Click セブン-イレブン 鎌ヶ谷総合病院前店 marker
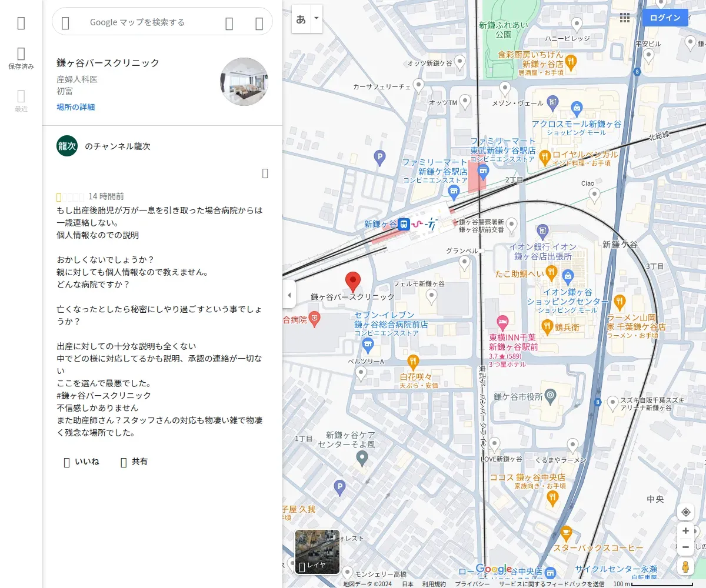The height and width of the screenshot is (588, 706). 368,344
